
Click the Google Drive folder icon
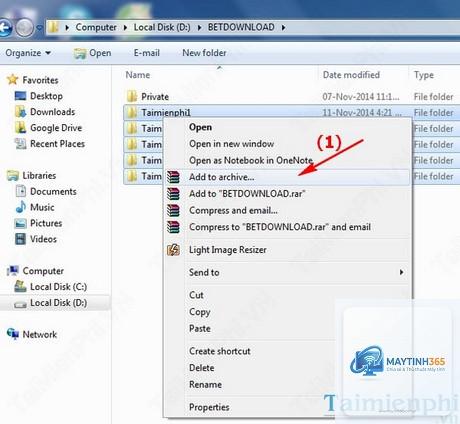20,128
